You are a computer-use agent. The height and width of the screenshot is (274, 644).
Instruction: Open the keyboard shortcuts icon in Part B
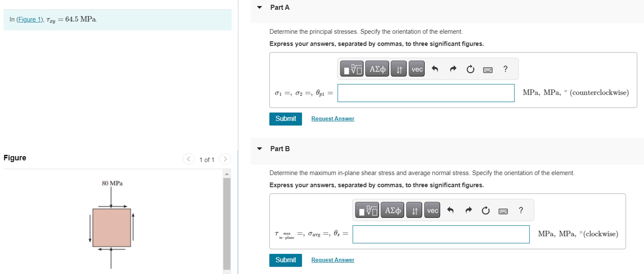(503, 210)
